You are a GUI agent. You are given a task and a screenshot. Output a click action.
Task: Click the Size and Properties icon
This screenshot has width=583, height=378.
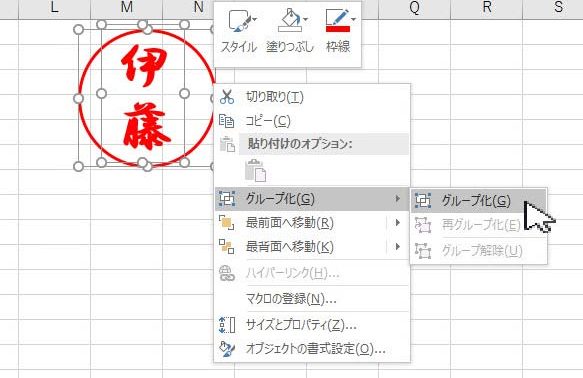(x=227, y=325)
